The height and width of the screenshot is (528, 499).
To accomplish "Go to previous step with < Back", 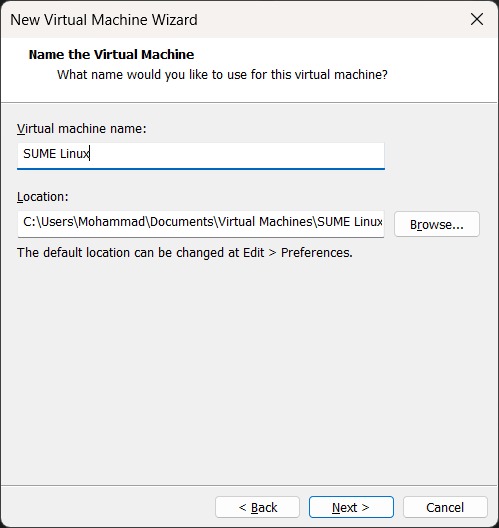I will click(258, 507).
